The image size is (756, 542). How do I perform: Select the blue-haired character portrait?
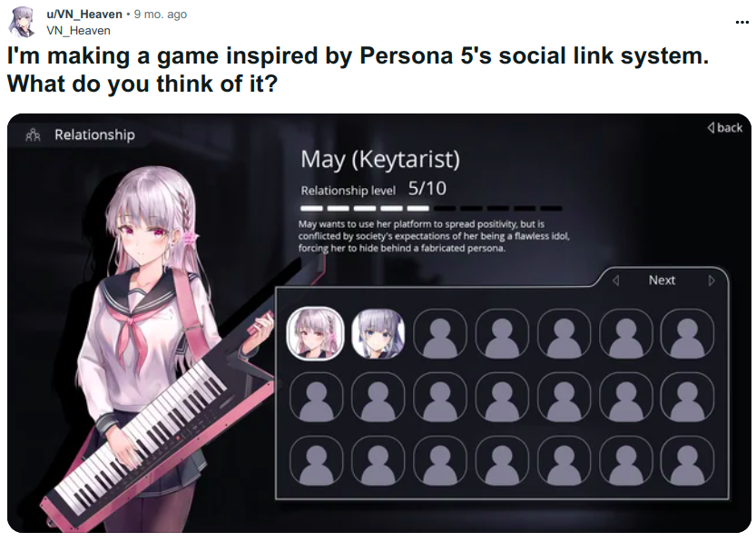tap(378, 334)
